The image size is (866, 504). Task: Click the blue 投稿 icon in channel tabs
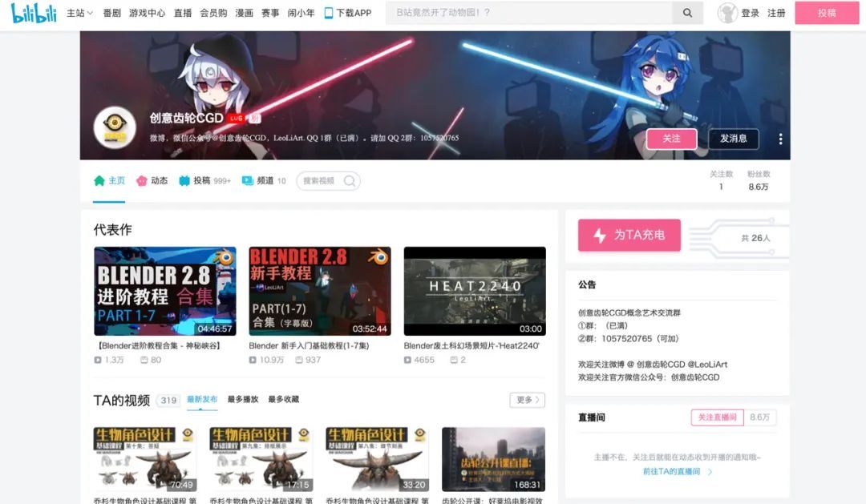184,180
